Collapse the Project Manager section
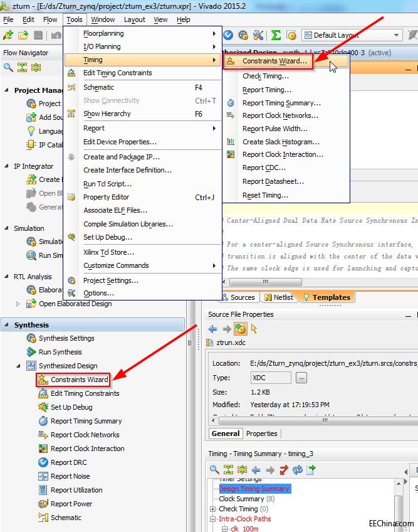This screenshot has width=418, height=532. coord(6,90)
